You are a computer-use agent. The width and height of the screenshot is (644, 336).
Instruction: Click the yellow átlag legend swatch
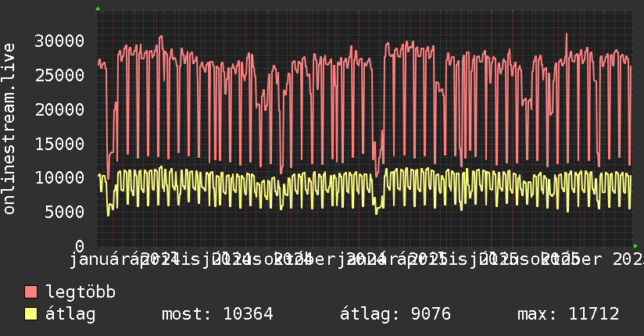[30, 314]
